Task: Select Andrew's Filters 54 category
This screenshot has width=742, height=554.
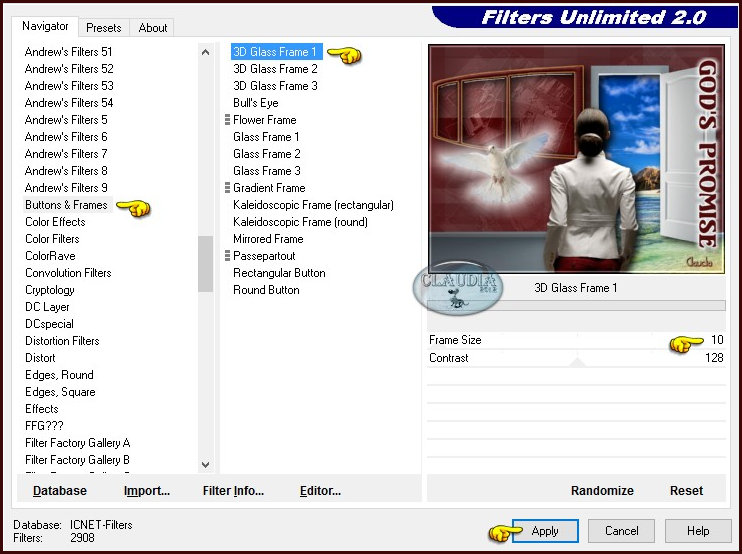Action: 69,103
